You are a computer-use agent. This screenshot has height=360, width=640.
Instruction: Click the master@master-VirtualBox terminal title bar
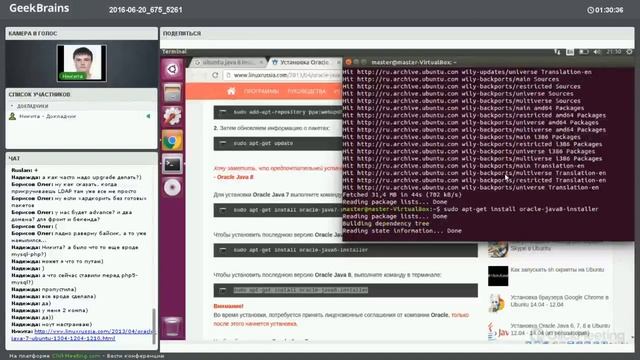click(488, 62)
